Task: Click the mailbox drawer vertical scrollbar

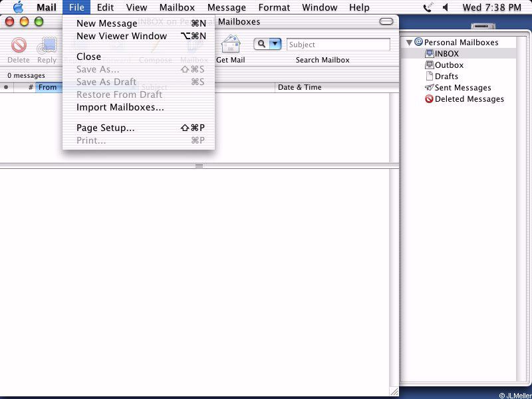Action: pos(521,208)
